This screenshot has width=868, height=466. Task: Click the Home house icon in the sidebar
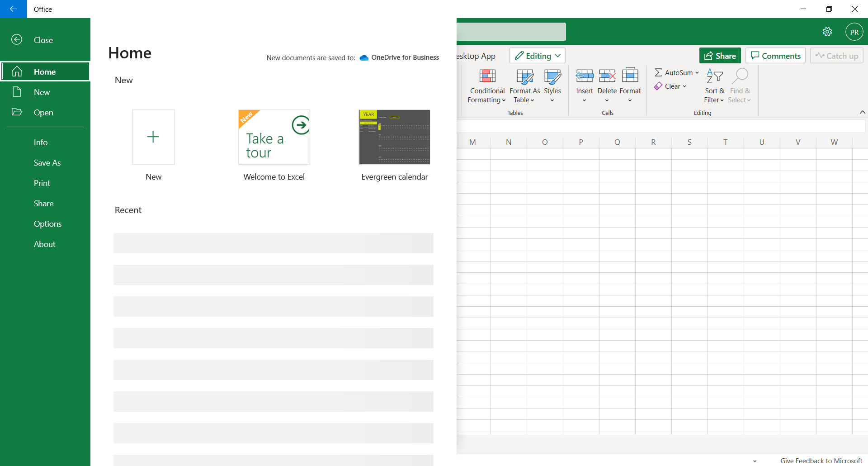pos(17,71)
